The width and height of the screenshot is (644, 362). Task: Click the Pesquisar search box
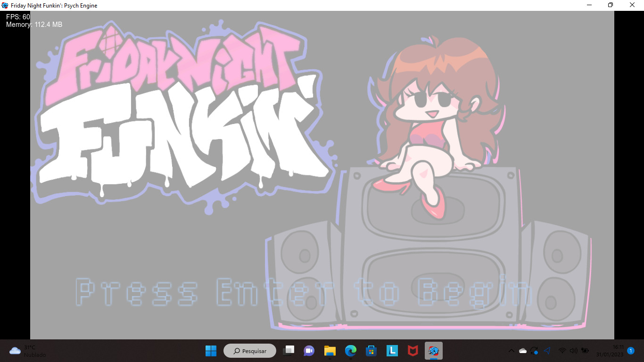[x=249, y=351]
